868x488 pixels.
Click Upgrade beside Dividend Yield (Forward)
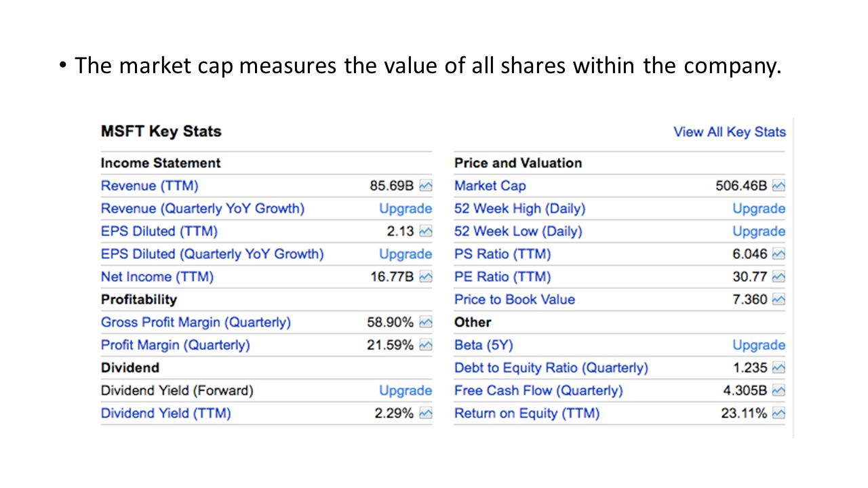(x=406, y=390)
